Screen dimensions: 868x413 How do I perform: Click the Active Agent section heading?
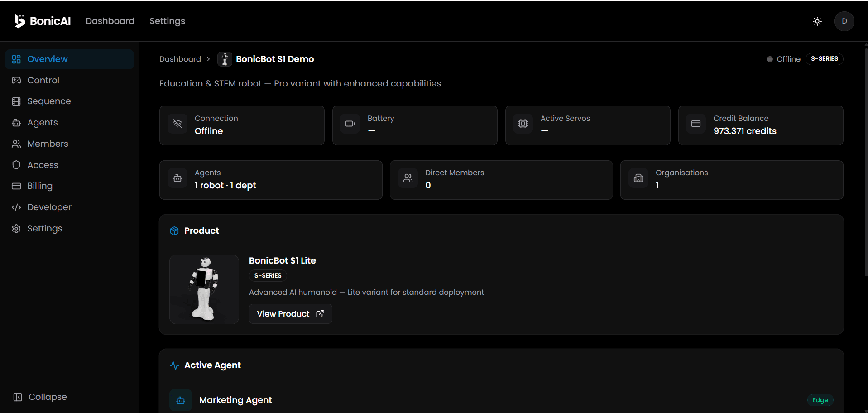212,365
